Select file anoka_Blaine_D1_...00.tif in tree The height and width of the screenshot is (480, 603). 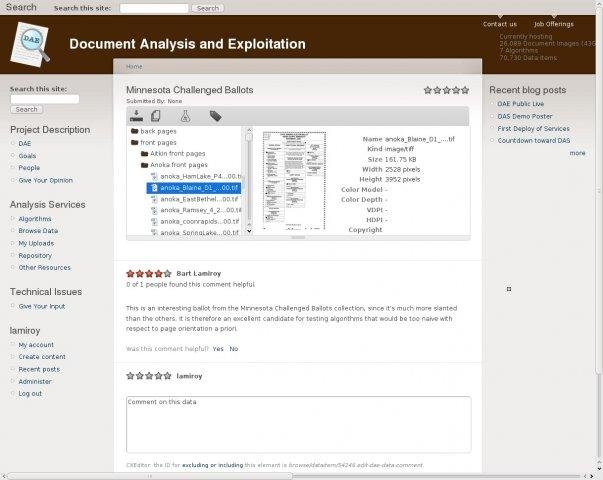click(x=194, y=188)
